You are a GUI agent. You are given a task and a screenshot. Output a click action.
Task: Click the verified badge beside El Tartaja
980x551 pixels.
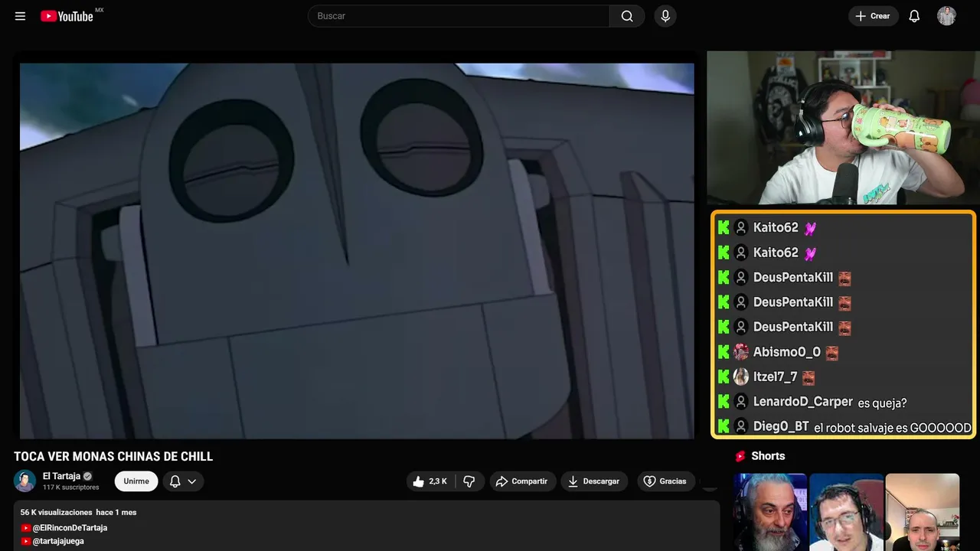tap(87, 476)
